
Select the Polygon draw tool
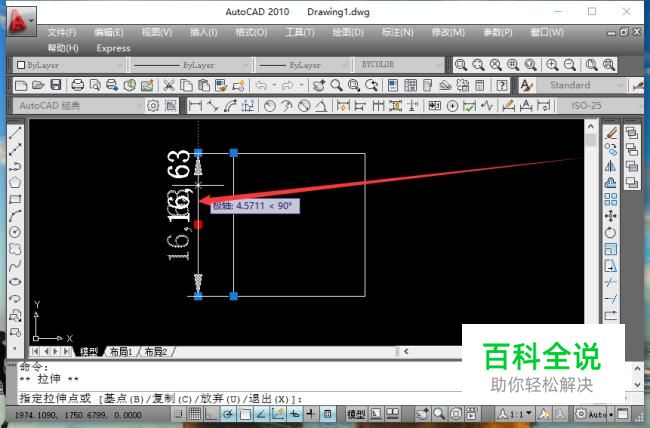point(15,182)
